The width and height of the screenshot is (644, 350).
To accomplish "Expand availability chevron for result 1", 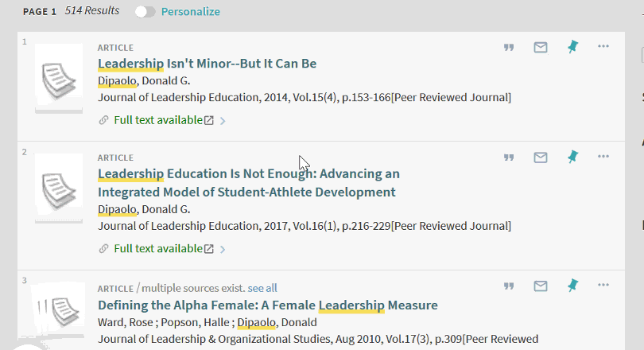I will [223, 121].
